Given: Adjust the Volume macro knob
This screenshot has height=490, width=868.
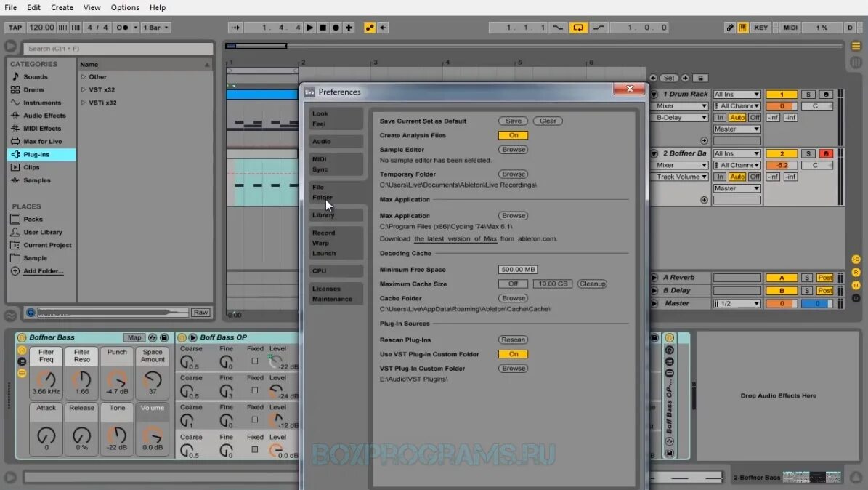Looking at the screenshot, I should [x=153, y=435].
